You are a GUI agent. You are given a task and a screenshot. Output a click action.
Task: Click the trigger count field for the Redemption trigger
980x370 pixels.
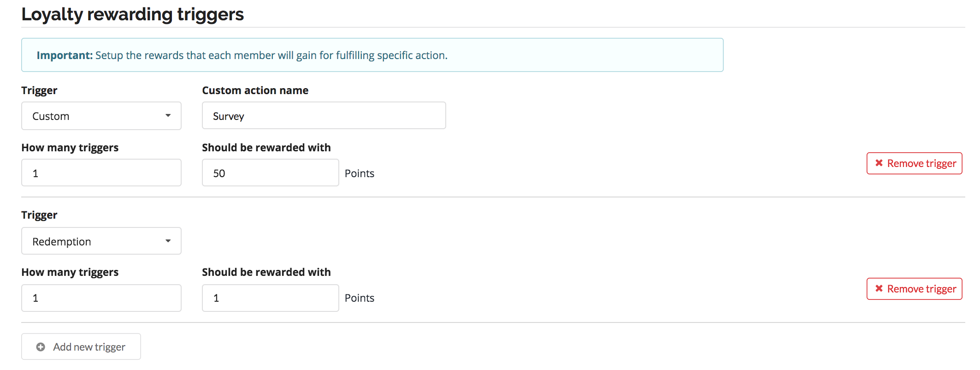click(x=101, y=298)
